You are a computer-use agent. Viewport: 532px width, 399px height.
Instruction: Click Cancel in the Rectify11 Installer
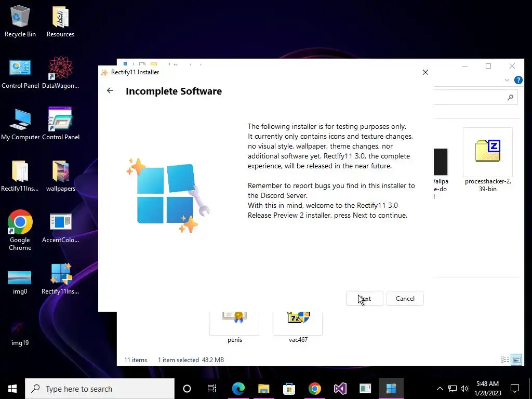pos(405,299)
